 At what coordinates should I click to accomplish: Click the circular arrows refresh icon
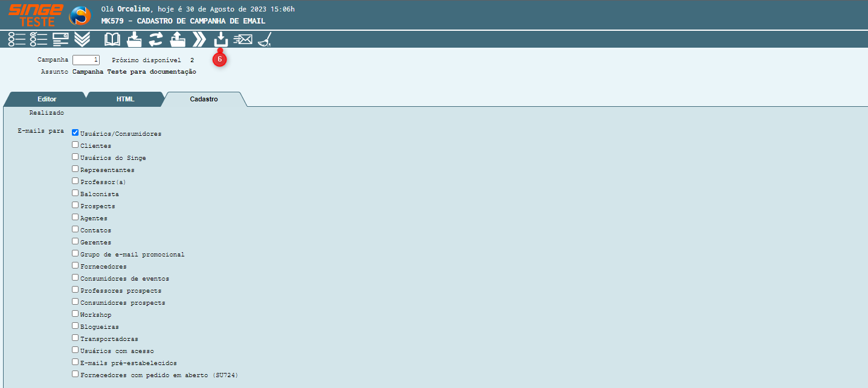(x=156, y=40)
